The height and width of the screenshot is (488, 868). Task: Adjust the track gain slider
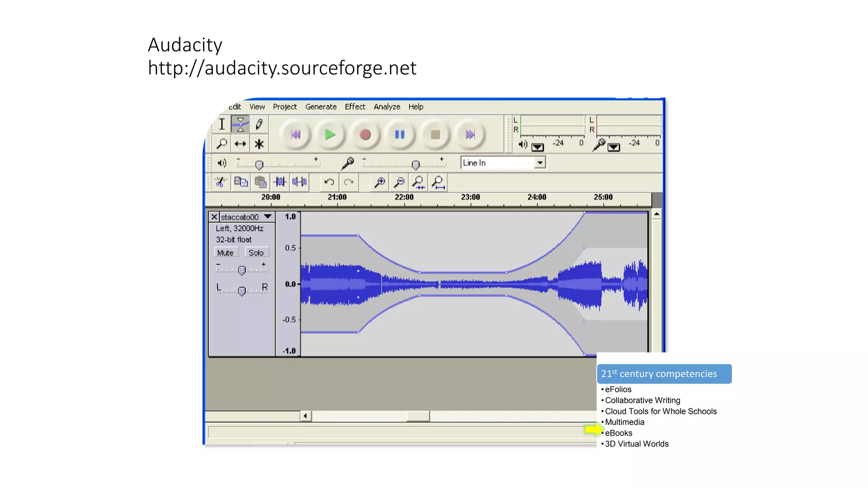coord(242,270)
